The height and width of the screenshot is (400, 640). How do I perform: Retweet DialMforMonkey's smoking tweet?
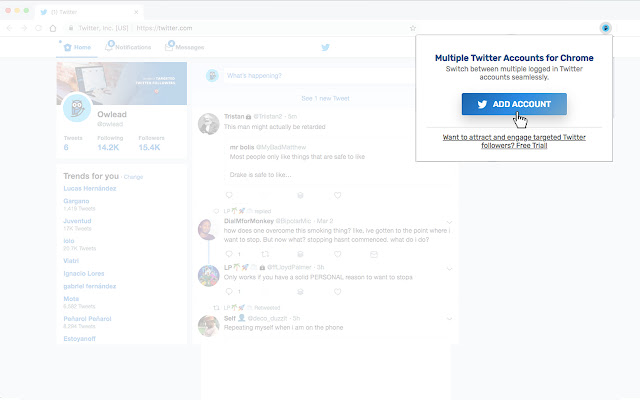(x=265, y=254)
